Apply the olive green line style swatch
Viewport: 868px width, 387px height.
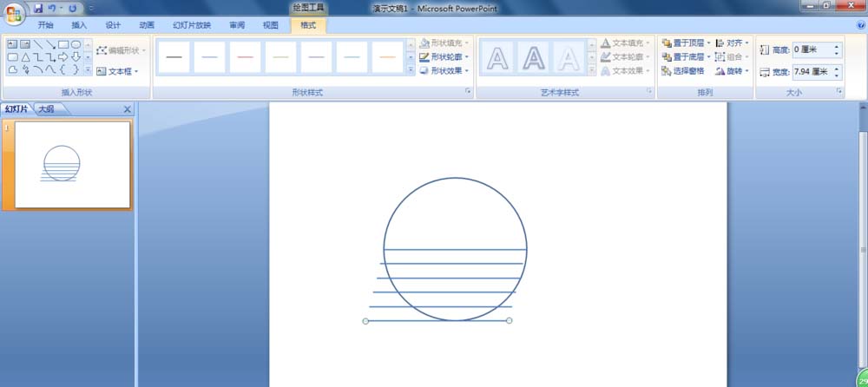(x=280, y=57)
